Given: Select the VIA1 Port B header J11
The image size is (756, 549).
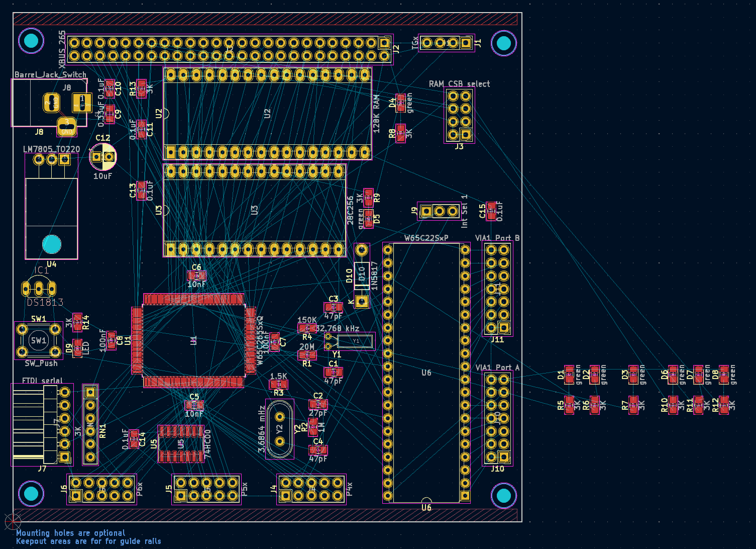Looking at the screenshot, I should [x=497, y=289].
